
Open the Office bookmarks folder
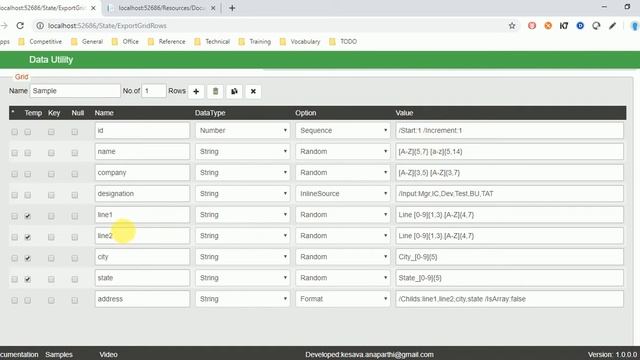point(125,42)
